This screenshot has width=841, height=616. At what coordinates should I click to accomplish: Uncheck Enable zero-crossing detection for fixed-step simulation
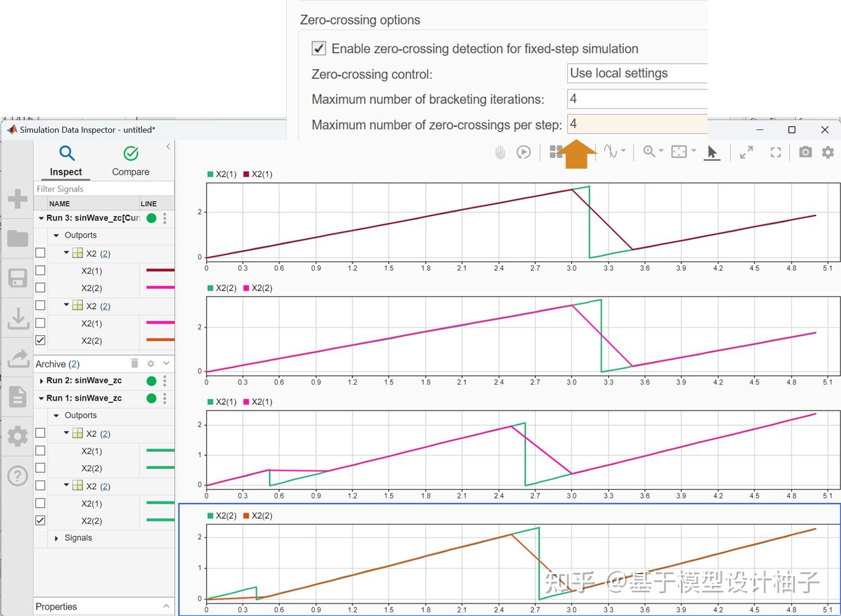[319, 48]
